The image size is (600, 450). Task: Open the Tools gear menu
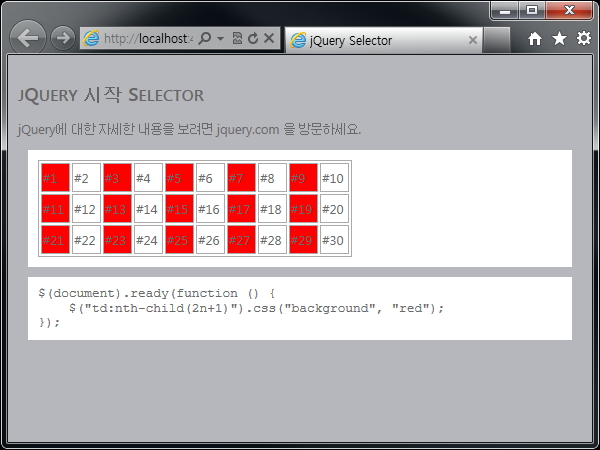584,38
